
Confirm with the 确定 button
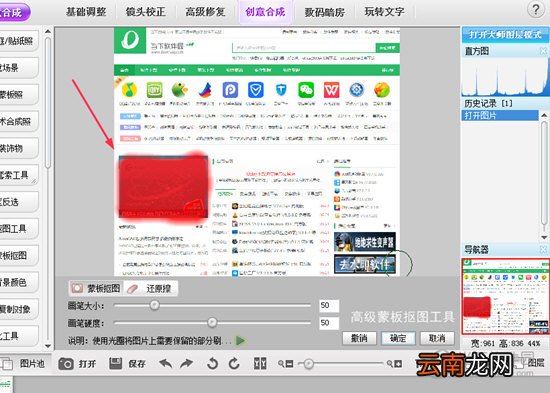coord(398,338)
